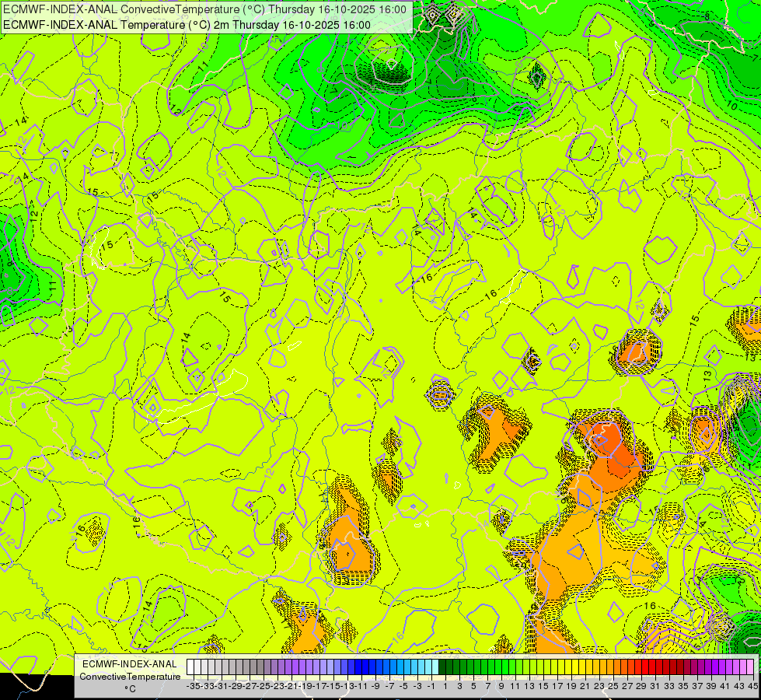Image resolution: width=761 pixels, height=700 pixels.
Task: Click the 33 value on the legend scale
Action: (669, 686)
